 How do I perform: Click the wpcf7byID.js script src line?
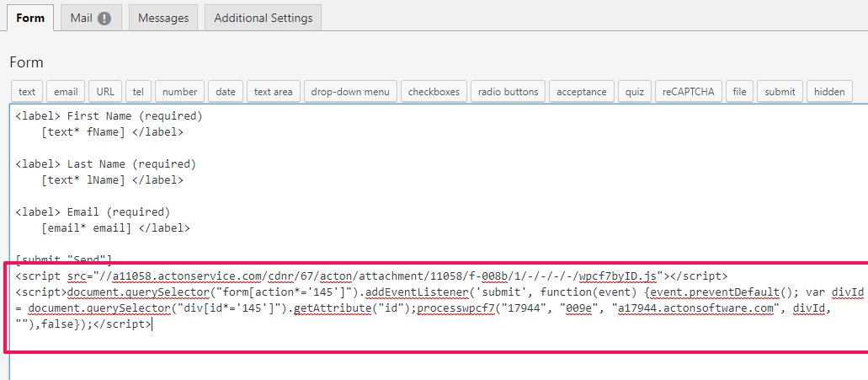pos(371,276)
